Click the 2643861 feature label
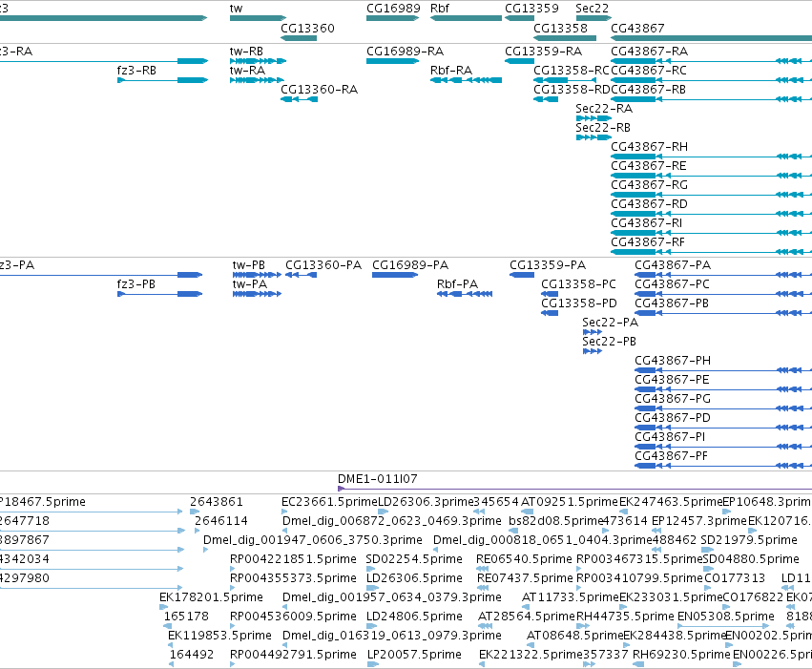The image size is (812, 669). tap(217, 502)
